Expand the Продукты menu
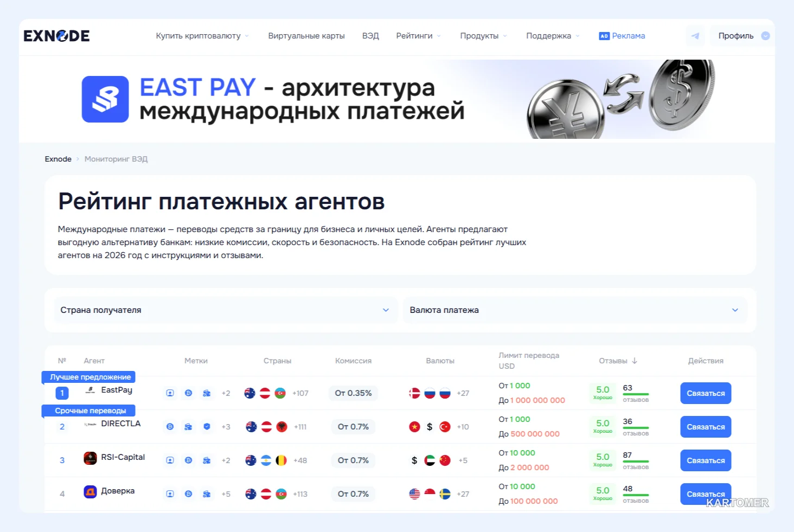 [x=483, y=36]
